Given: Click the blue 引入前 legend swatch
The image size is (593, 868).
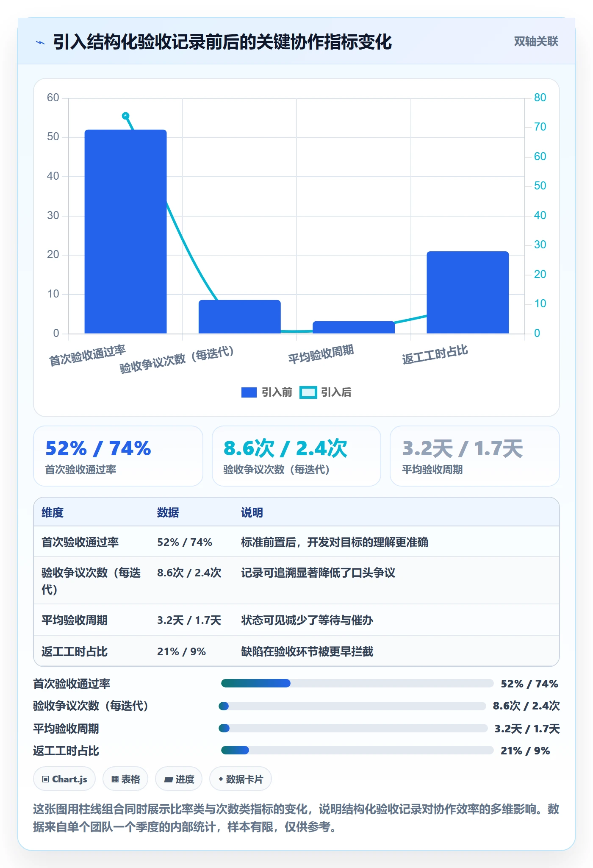Looking at the screenshot, I should click(x=249, y=392).
